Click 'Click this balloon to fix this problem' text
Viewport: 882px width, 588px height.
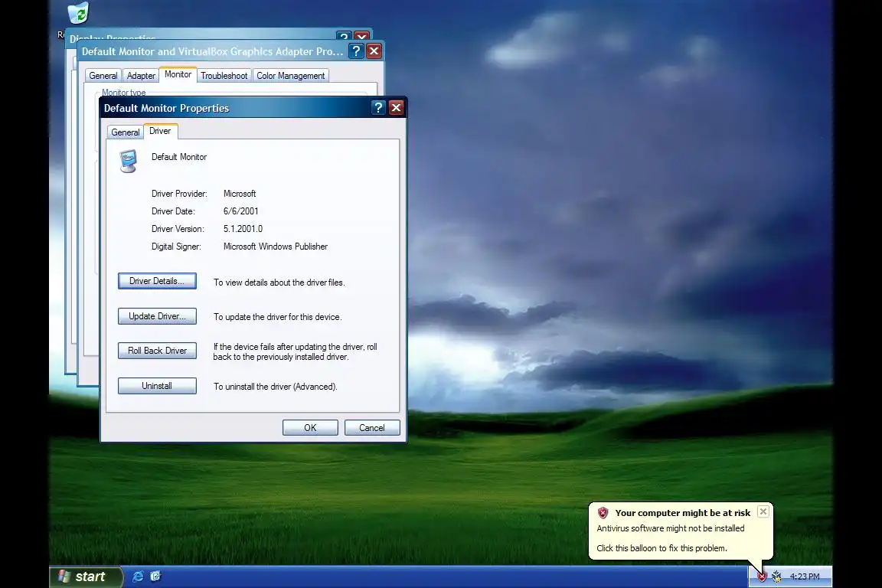(661, 548)
